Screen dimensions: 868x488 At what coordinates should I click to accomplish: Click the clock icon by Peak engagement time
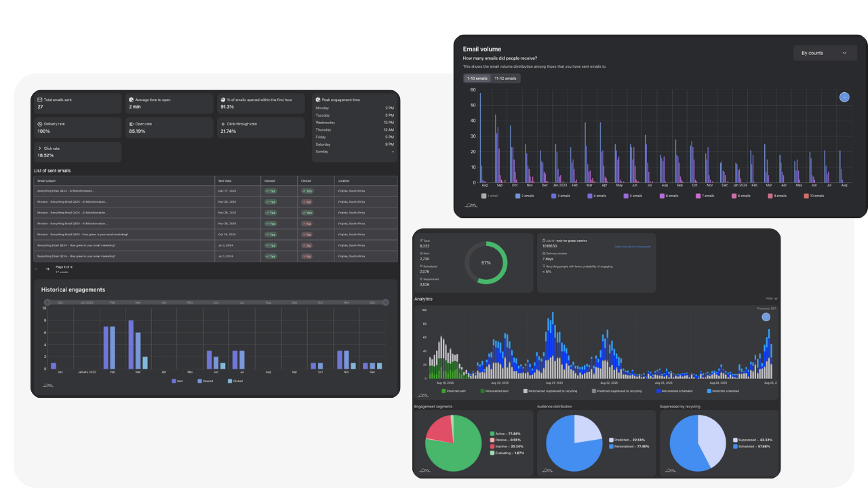click(318, 100)
